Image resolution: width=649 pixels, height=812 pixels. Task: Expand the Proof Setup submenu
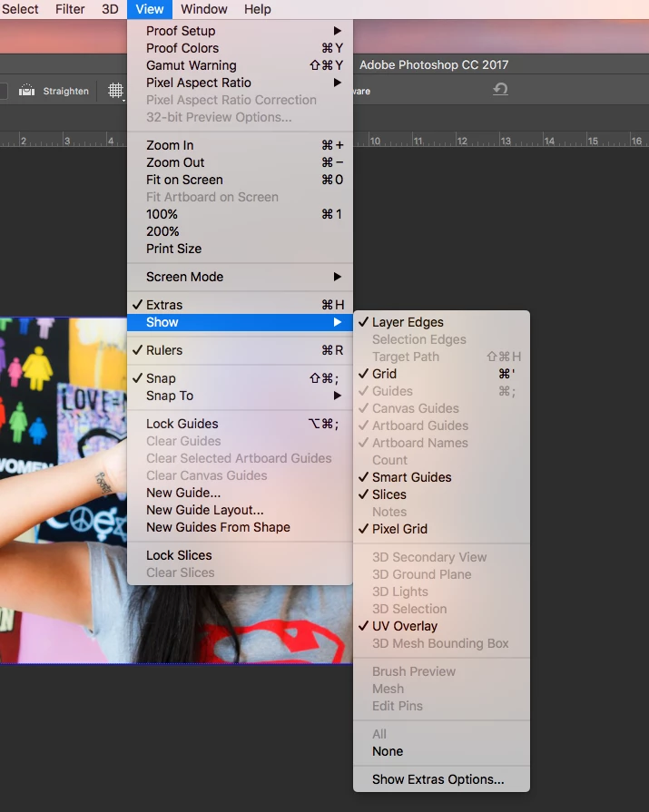click(x=240, y=31)
